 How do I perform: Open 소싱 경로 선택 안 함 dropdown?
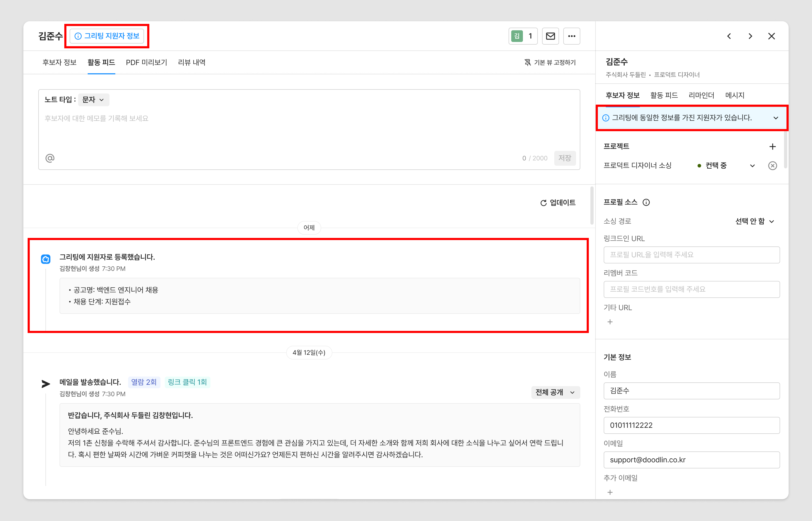pos(754,221)
